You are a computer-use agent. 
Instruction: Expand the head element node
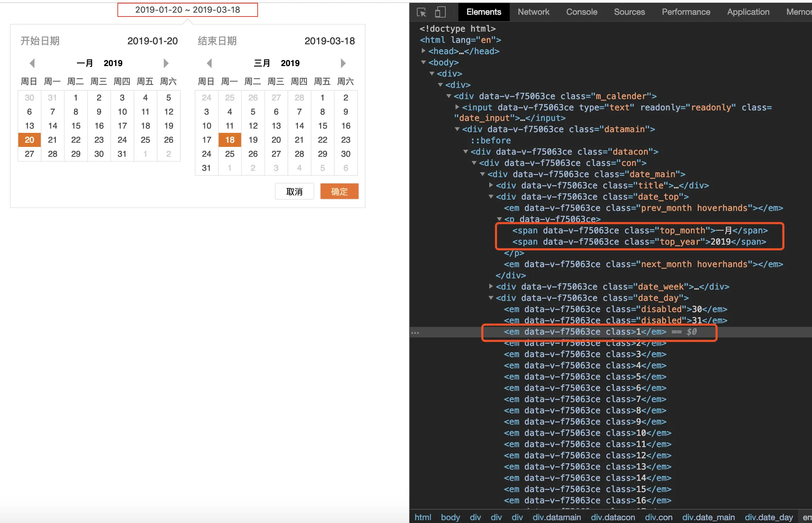tap(424, 51)
